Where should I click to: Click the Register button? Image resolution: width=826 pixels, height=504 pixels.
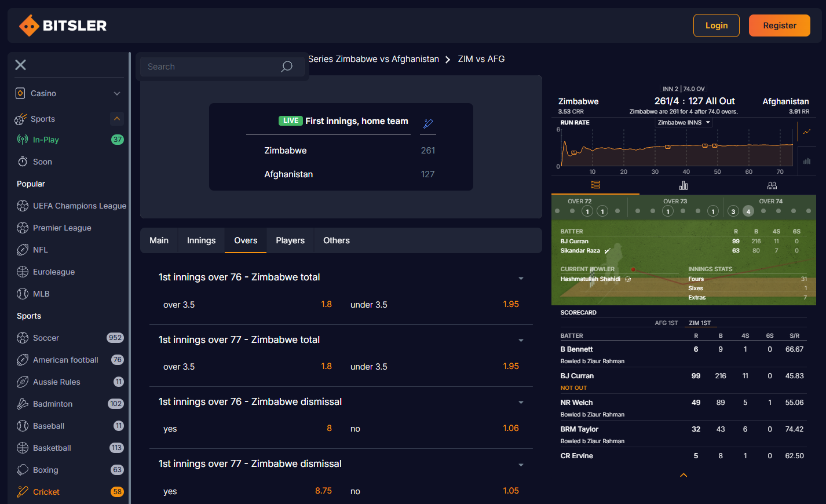[779, 25]
